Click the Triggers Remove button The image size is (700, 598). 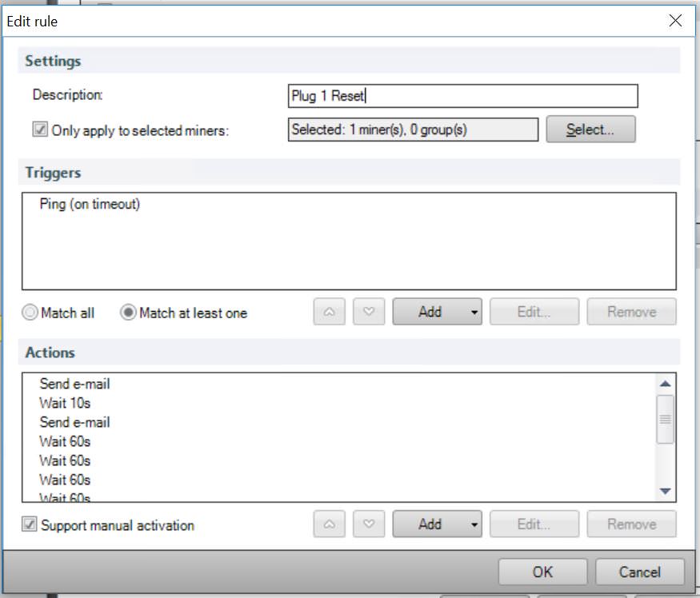632,312
